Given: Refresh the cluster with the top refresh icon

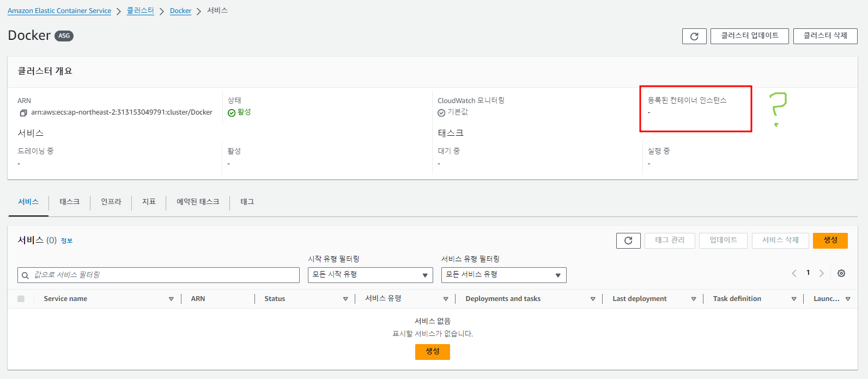Looking at the screenshot, I should (x=694, y=36).
